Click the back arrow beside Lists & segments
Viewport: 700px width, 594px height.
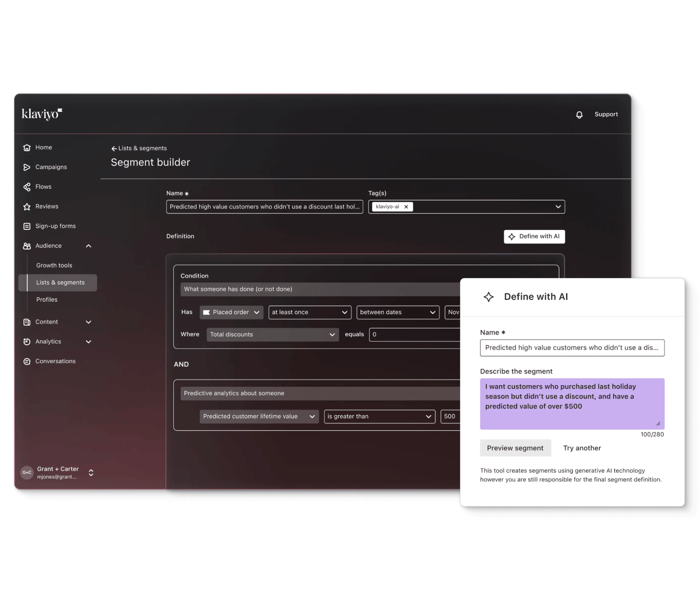coord(114,148)
